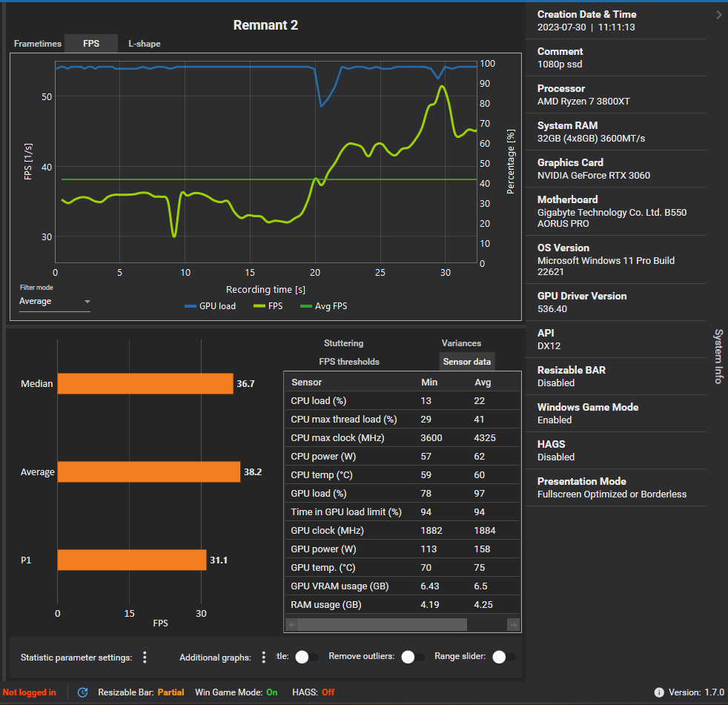Click Creation Date 2023-07-30 value
Image resolution: width=728 pixels, height=705 pixels.
pos(586,27)
